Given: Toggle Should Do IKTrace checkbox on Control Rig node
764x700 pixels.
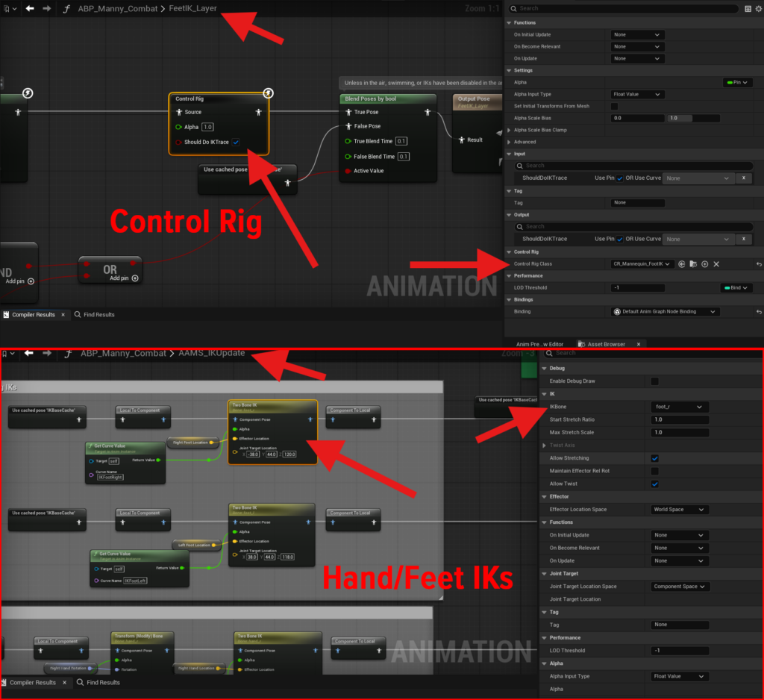Looking at the screenshot, I should [x=236, y=142].
